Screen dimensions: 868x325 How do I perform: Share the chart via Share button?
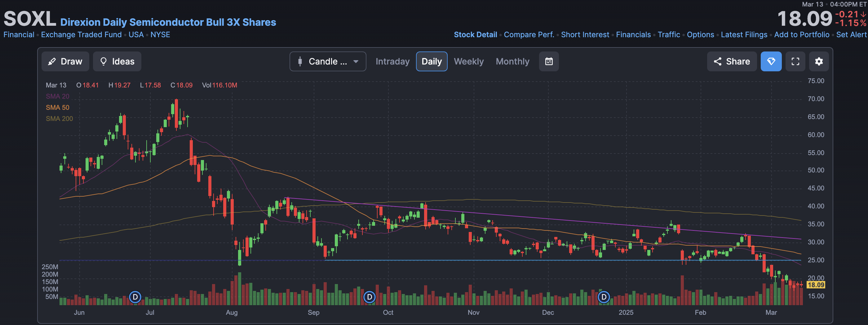click(732, 61)
